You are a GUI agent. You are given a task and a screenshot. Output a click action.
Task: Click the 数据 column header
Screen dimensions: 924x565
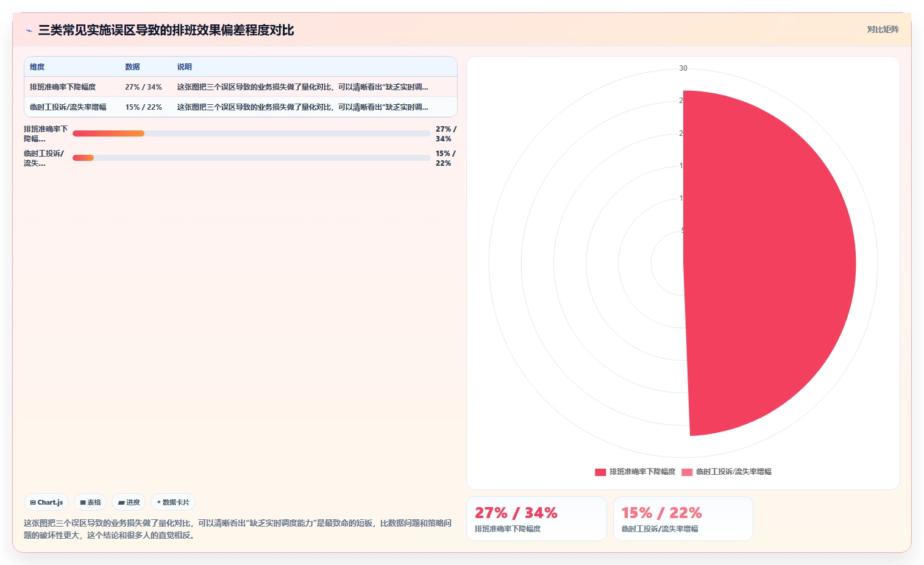132,67
